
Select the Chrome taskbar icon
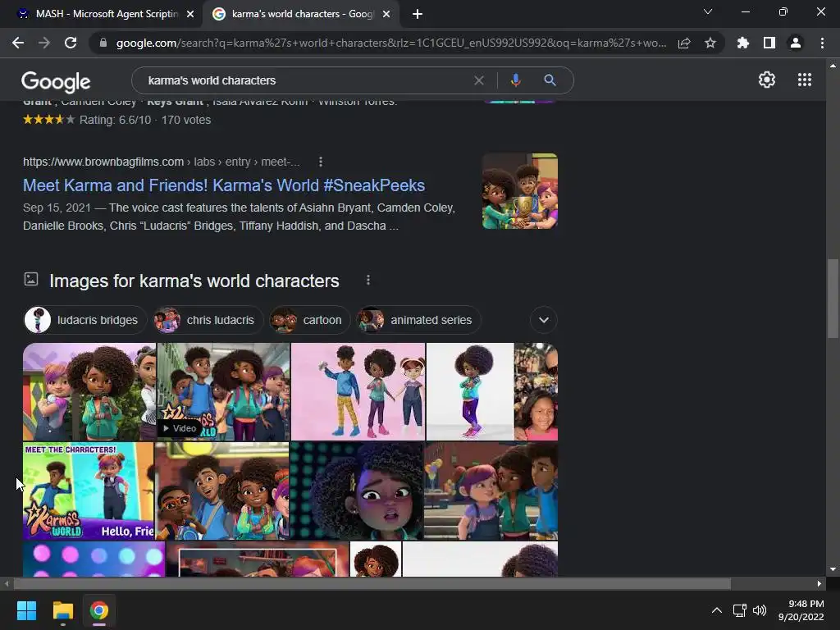pos(98,610)
